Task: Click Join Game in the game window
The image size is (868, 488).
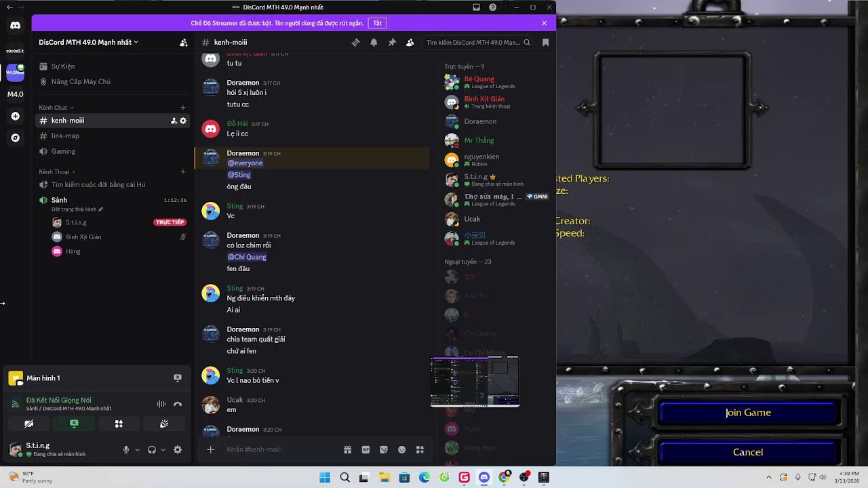Action: pos(748,413)
